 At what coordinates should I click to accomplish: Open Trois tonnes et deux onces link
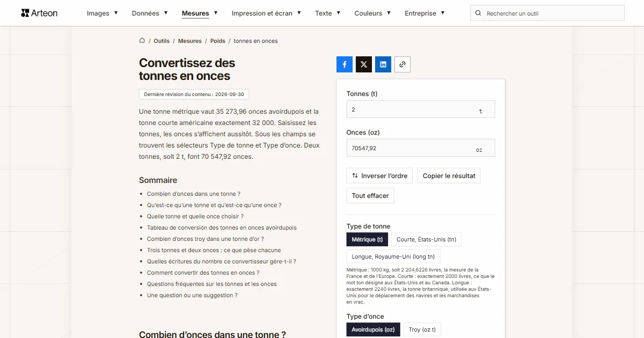pos(214,250)
